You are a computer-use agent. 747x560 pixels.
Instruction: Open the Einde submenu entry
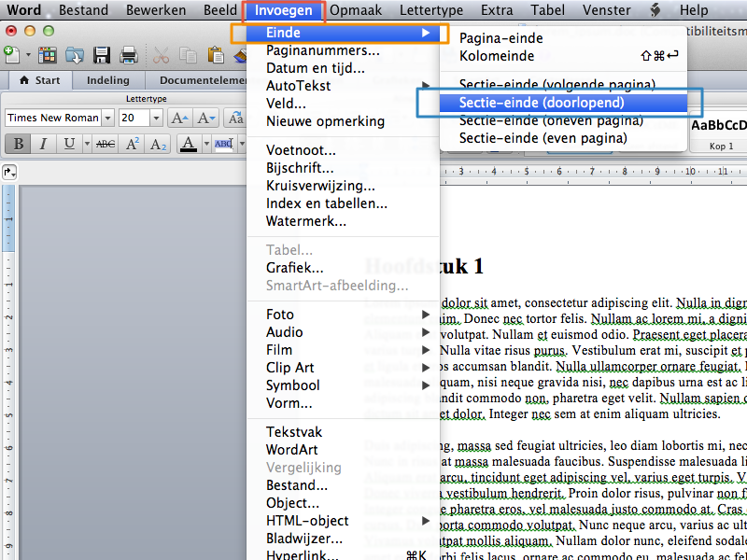click(343, 33)
